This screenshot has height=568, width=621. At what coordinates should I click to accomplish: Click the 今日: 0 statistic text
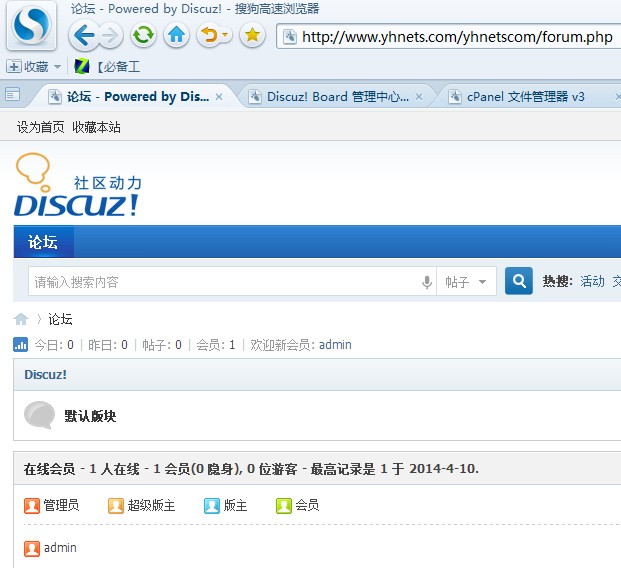(54, 345)
